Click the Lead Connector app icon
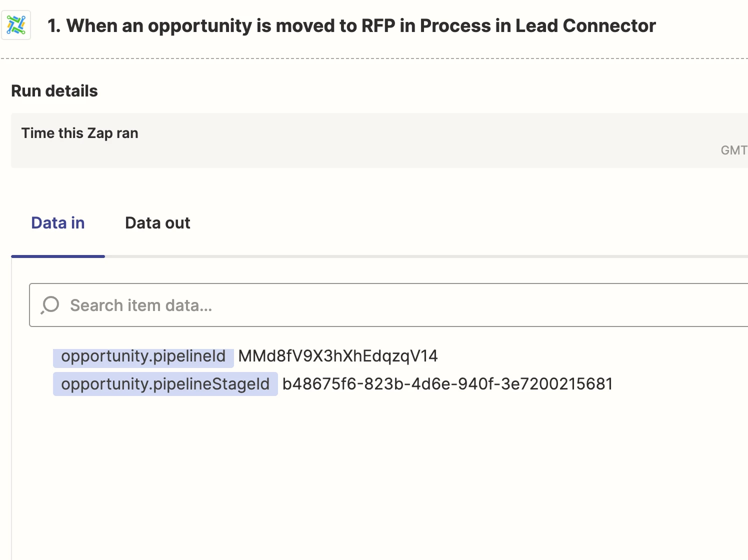This screenshot has height=560, width=748. (16, 25)
